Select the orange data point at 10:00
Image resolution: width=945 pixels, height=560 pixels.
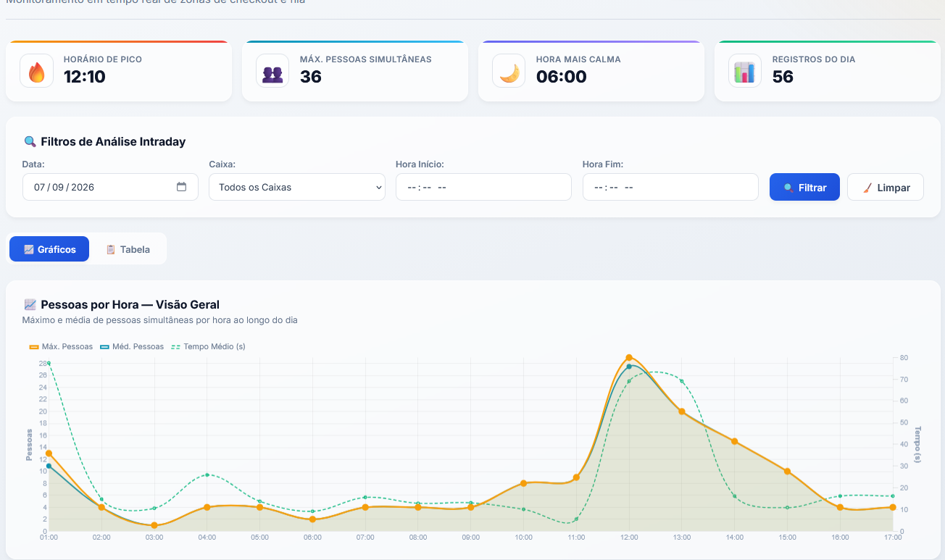[x=523, y=483]
